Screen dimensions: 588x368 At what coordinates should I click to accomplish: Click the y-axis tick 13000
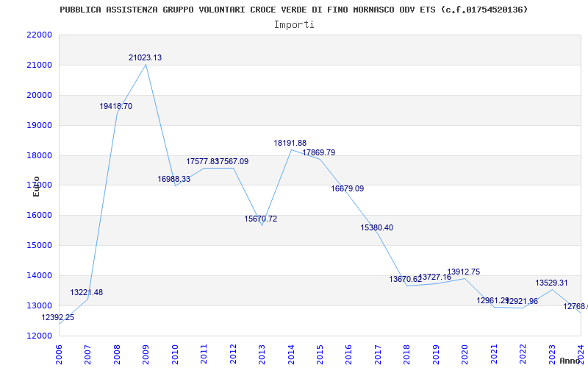click(39, 305)
